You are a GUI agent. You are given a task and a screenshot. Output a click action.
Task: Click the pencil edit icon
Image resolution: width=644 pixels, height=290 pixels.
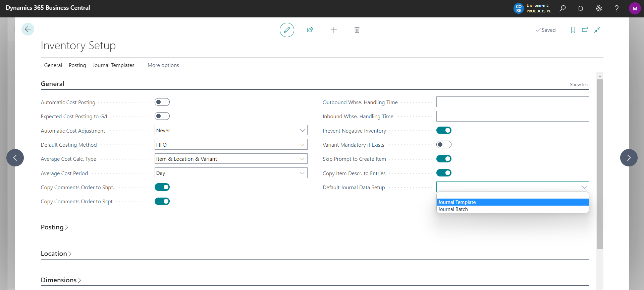coord(287,30)
